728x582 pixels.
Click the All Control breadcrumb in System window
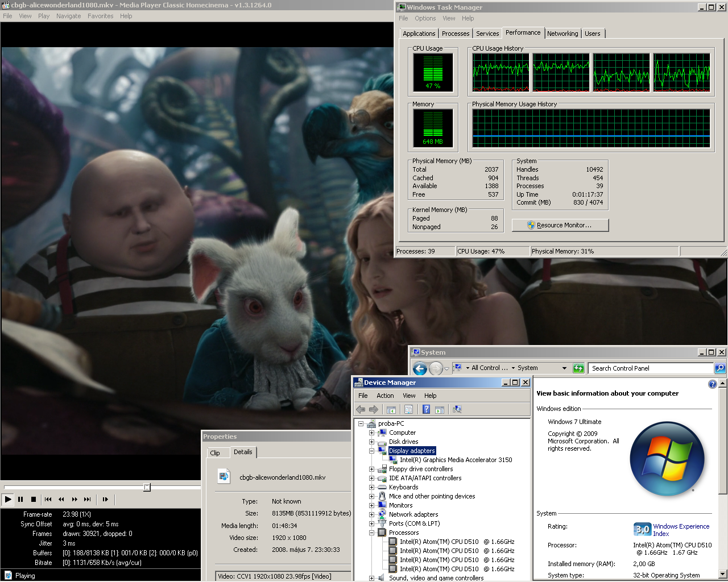[489, 368]
